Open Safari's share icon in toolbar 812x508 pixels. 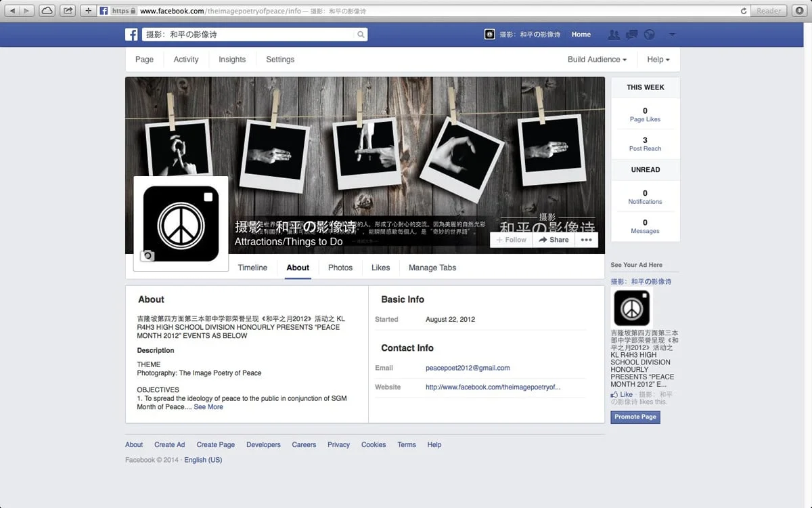(x=68, y=11)
